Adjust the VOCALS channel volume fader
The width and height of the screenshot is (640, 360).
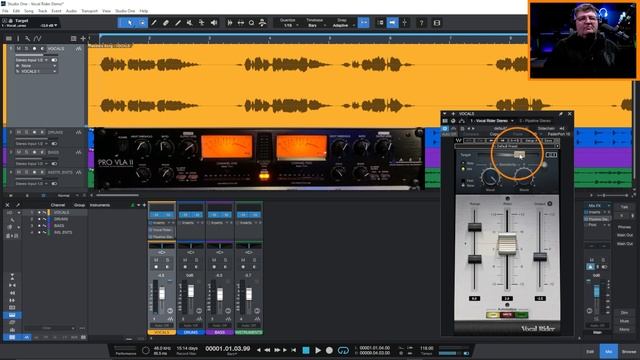162,293
